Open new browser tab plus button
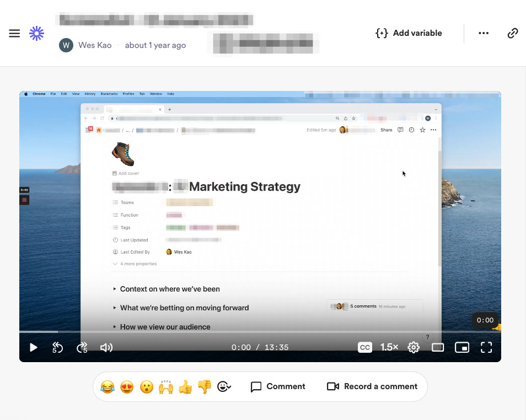Viewport: 526px width, 420px height. point(169,109)
